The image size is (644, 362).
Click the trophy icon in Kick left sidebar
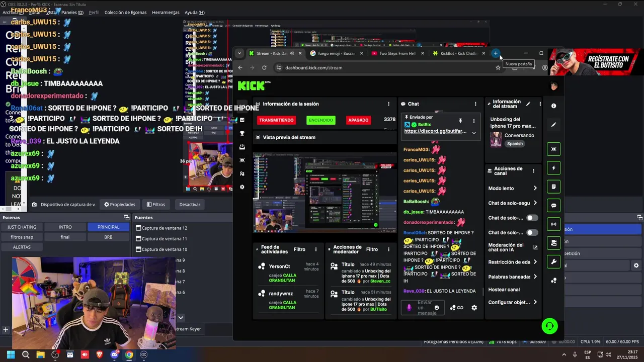pyautogui.click(x=242, y=133)
